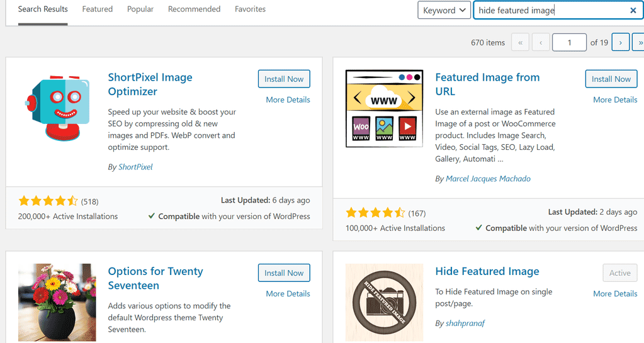
Task: Open Hide Featured Image camera icon
Action: click(x=385, y=302)
